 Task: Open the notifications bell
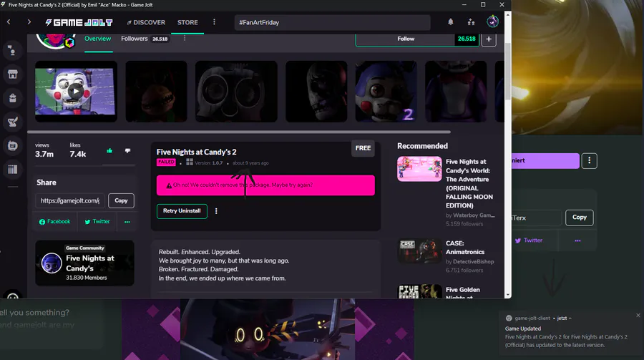click(x=451, y=22)
